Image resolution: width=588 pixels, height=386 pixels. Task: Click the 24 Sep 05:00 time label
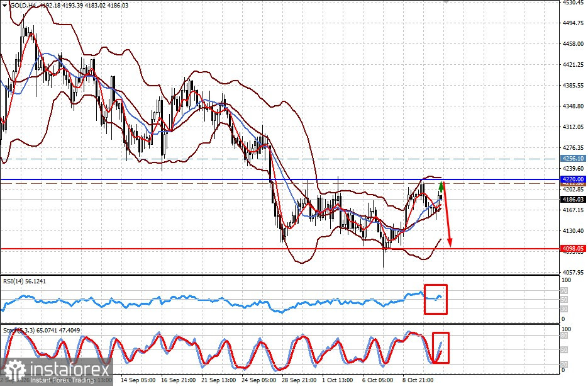[259, 380]
